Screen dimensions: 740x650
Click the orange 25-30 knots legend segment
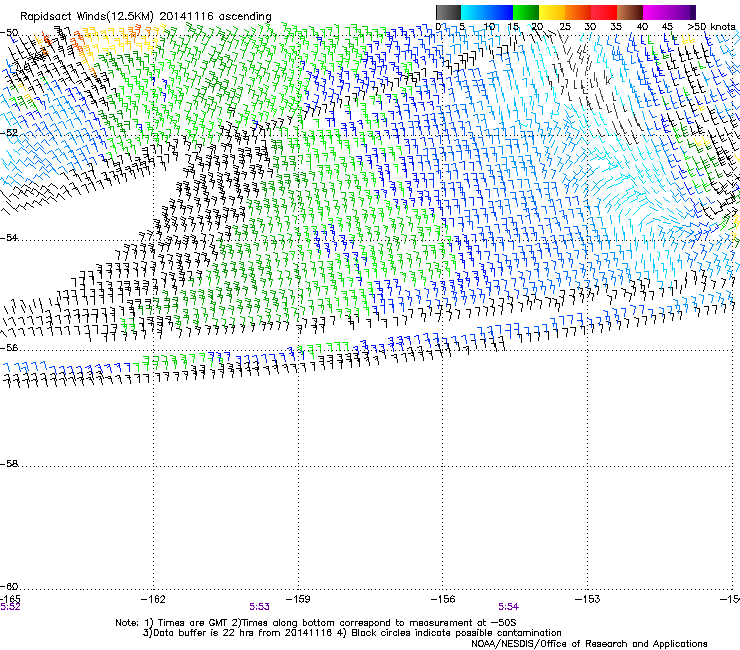[578, 12]
